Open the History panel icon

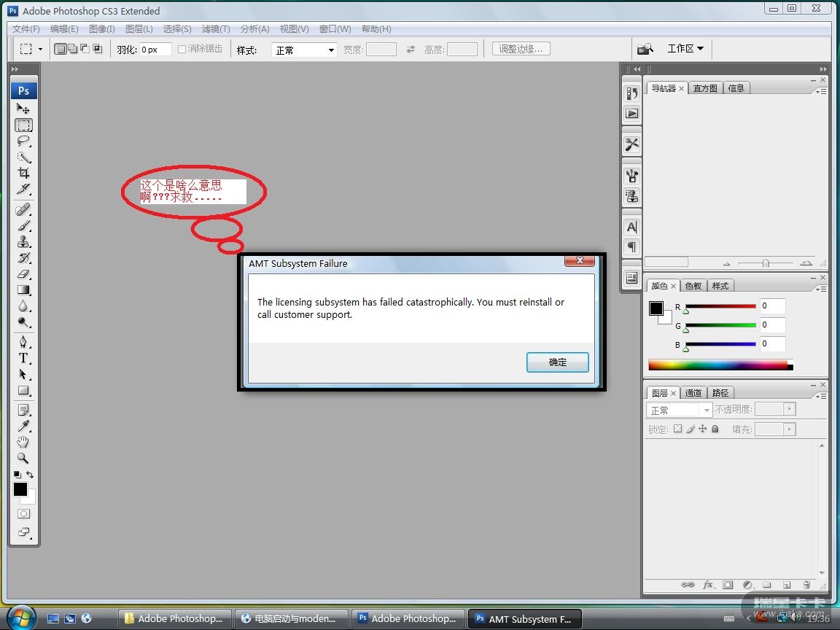point(631,93)
